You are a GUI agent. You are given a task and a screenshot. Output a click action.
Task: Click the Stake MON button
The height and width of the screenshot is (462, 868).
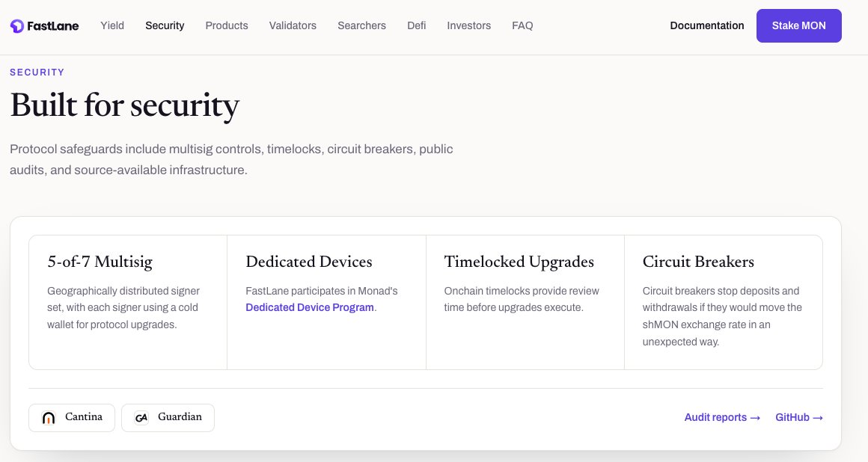tap(799, 25)
